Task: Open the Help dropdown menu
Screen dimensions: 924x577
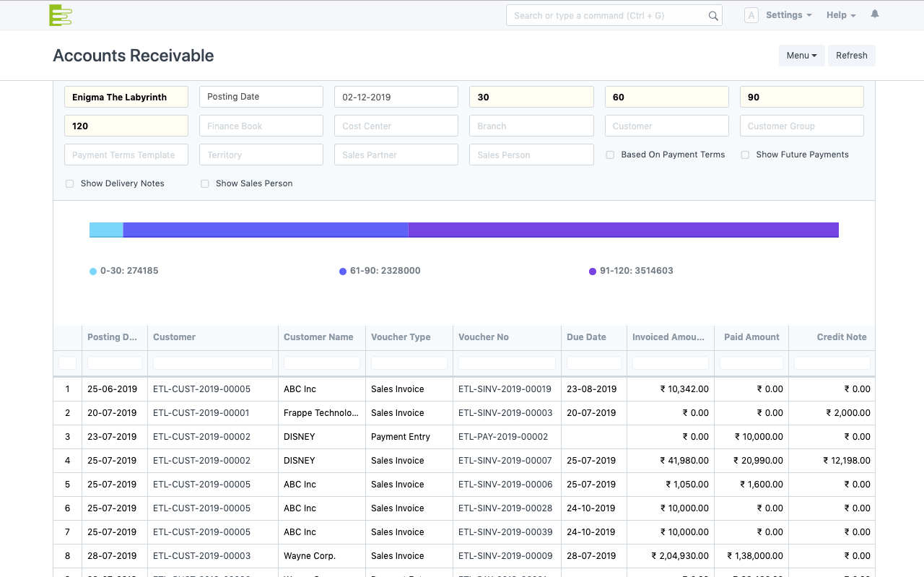Action: [841, 15]
